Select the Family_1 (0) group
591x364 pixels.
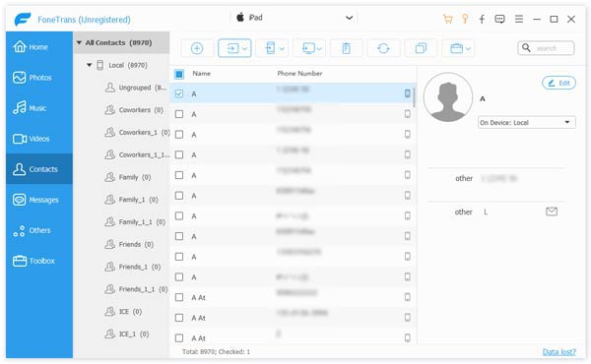[132, 200]
